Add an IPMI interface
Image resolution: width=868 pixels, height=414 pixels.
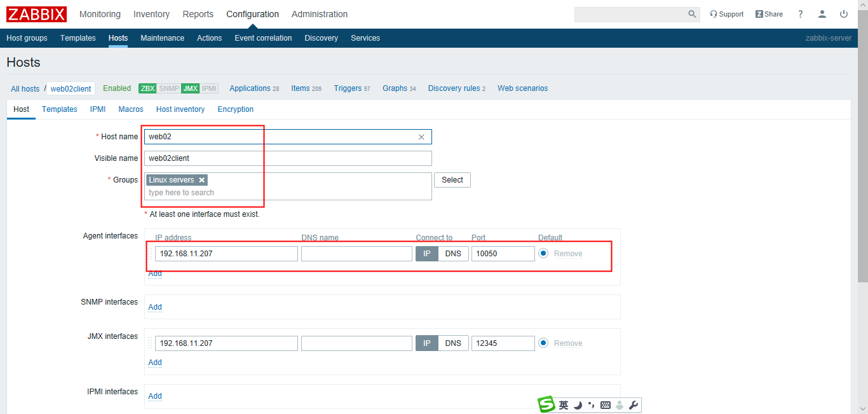[x=155, y=396]
